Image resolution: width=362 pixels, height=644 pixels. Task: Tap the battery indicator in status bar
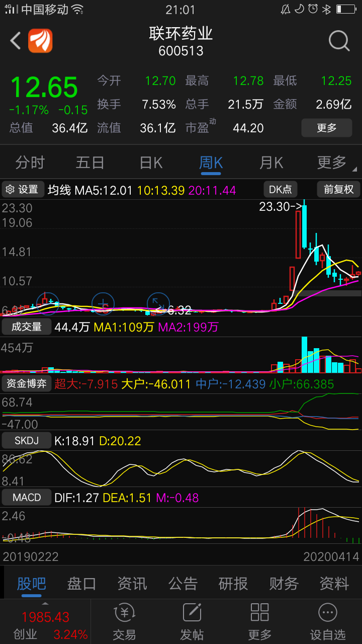click(346, 9)
